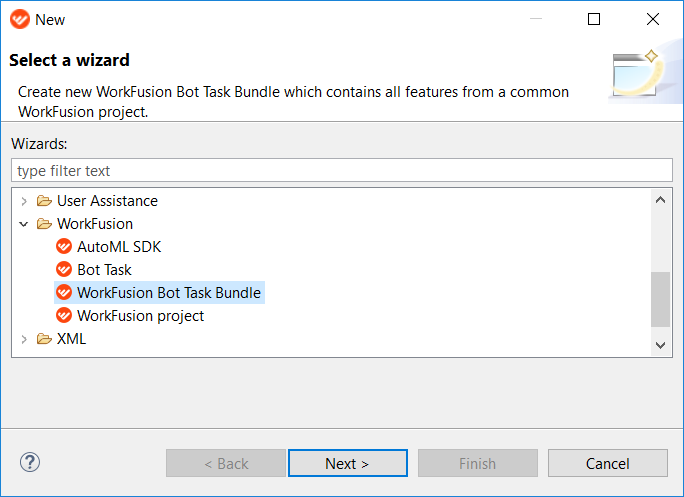684x497 pixels.
Task: Click the Next button
Action: (348, 463)
